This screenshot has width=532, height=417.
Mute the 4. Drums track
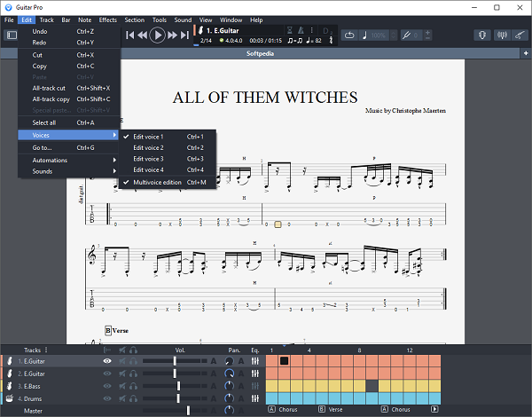[121, 399]
